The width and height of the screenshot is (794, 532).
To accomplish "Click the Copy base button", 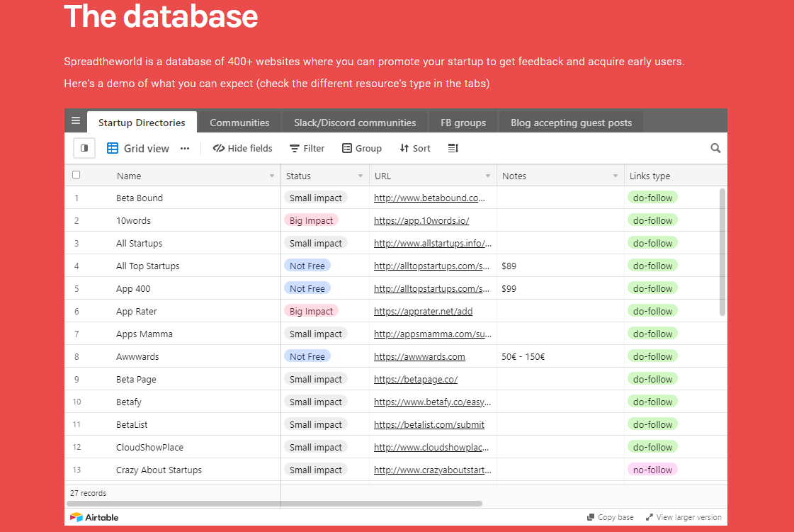I will tap(610, 517).
